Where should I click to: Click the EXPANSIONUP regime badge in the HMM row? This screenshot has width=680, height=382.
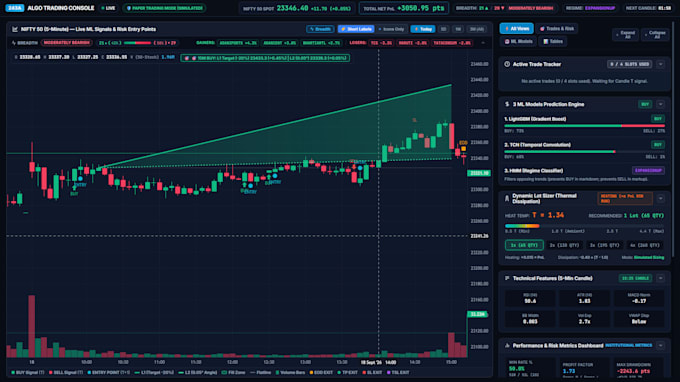pyautogui.click(x=648, y=170)
